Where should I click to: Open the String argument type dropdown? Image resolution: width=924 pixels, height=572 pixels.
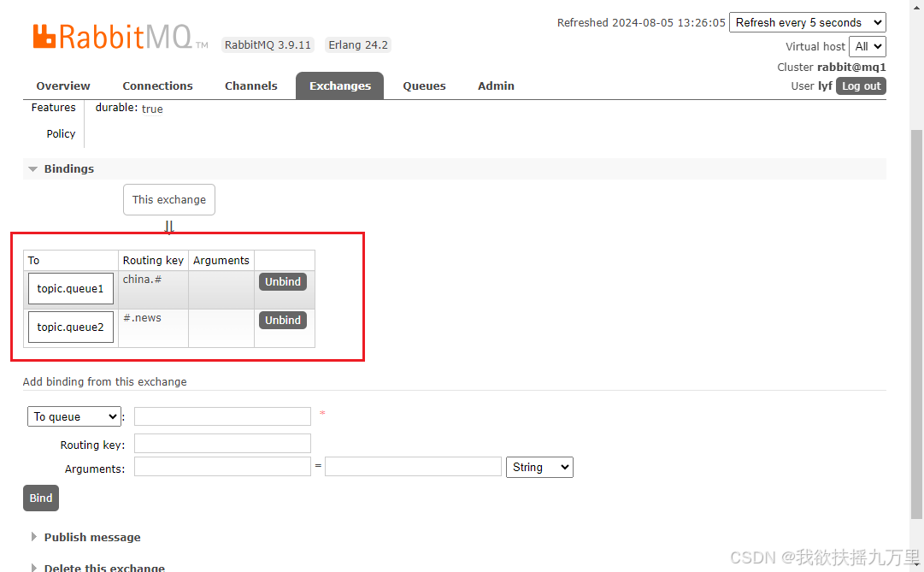(x=539, y=467)
